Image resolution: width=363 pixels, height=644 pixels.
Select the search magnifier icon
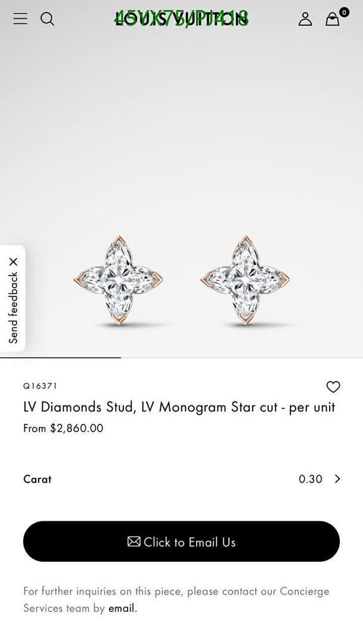tap(47, 18)
